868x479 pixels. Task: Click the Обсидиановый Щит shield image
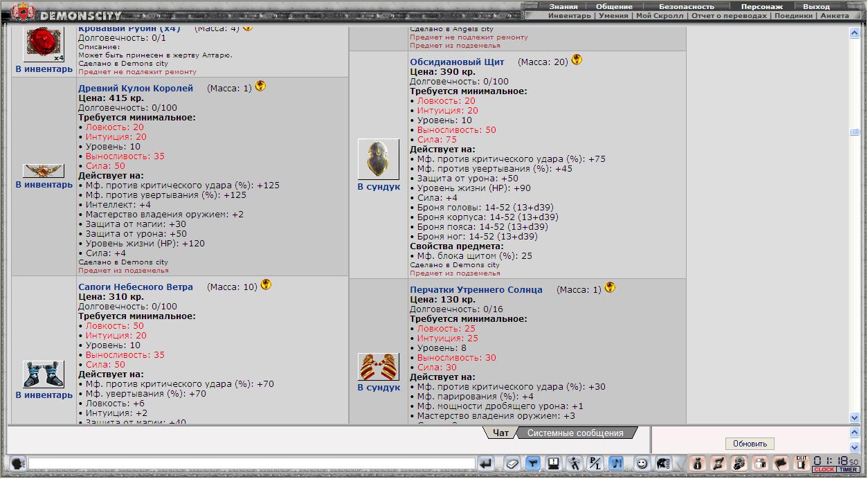pyautogui.click(x=379, y=159)
